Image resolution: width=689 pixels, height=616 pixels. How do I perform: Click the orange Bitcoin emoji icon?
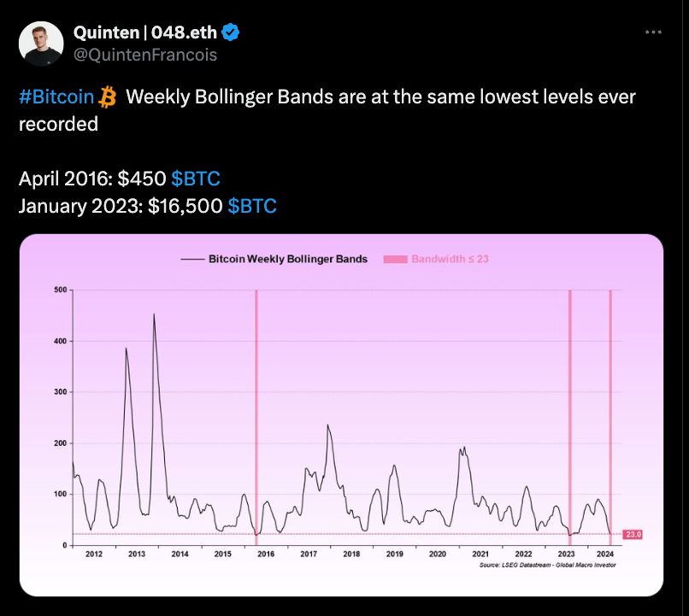tap(108, 97)
